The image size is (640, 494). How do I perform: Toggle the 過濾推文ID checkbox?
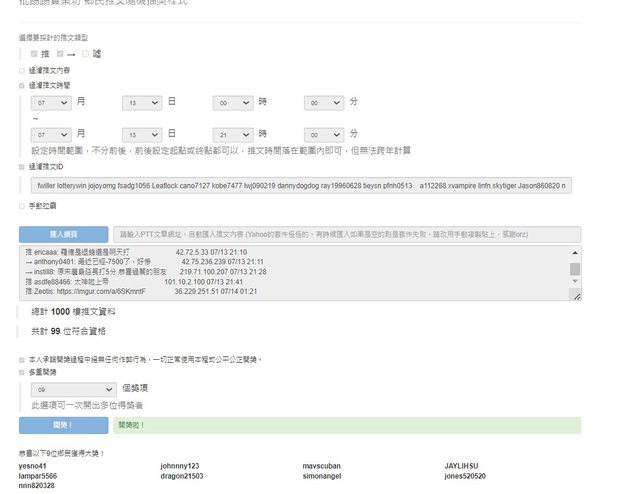[x=22, y=167]
